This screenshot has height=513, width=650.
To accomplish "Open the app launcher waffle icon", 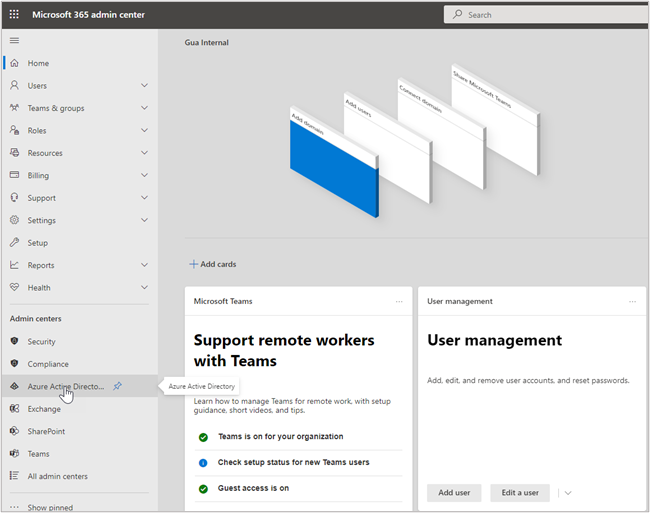I will coord(14,15).
